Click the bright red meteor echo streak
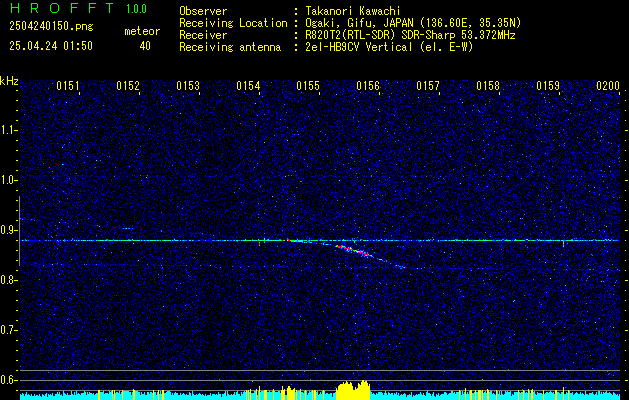This screenshot has width=629, height=400. click(353, 251)
